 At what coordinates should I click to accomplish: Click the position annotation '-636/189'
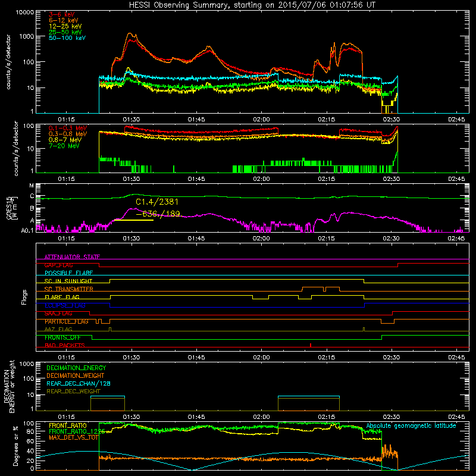tap(158, 214)
